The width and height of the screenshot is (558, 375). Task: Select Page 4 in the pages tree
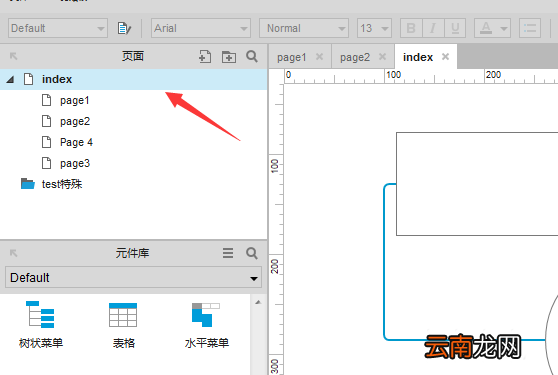point(76,142)
